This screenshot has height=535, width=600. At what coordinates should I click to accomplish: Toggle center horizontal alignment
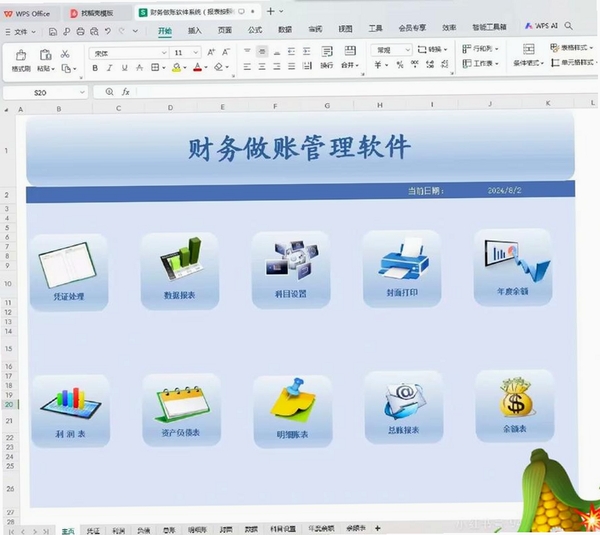coord(262,67)
